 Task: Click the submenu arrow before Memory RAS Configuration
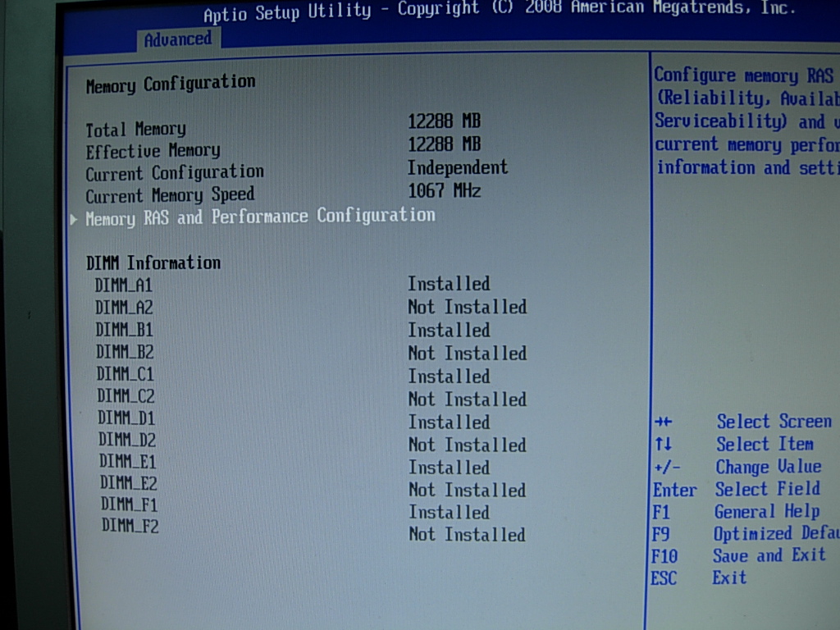73,217
